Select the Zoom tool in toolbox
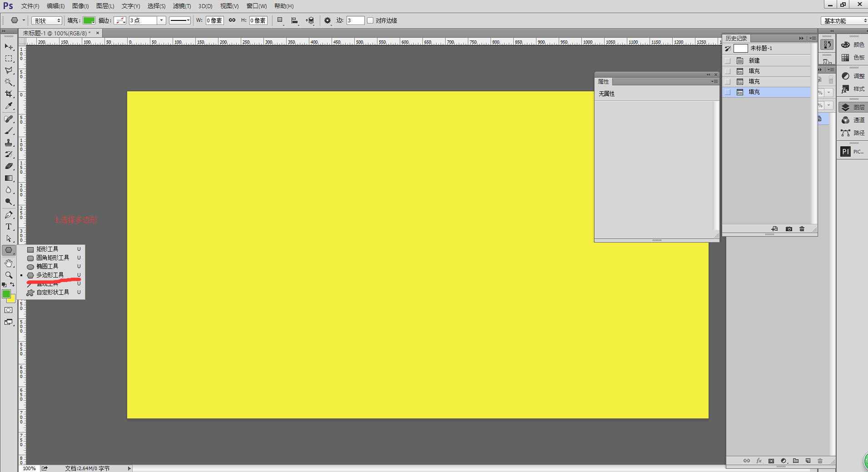The image size is (868, 472). coord(9,275)
